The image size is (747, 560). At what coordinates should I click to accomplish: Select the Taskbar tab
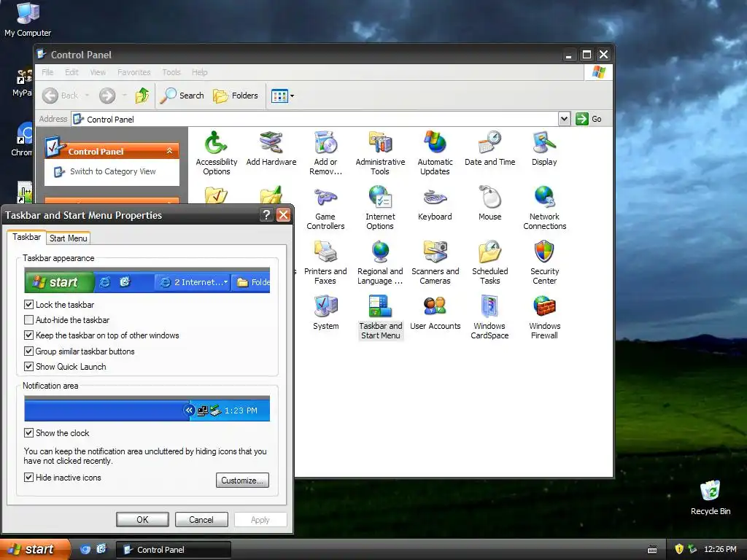pyautogui.click(x=27, y=237)
